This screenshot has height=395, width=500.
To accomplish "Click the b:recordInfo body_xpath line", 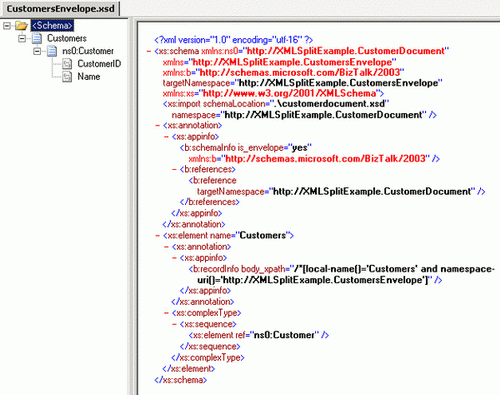I will 342,269.
